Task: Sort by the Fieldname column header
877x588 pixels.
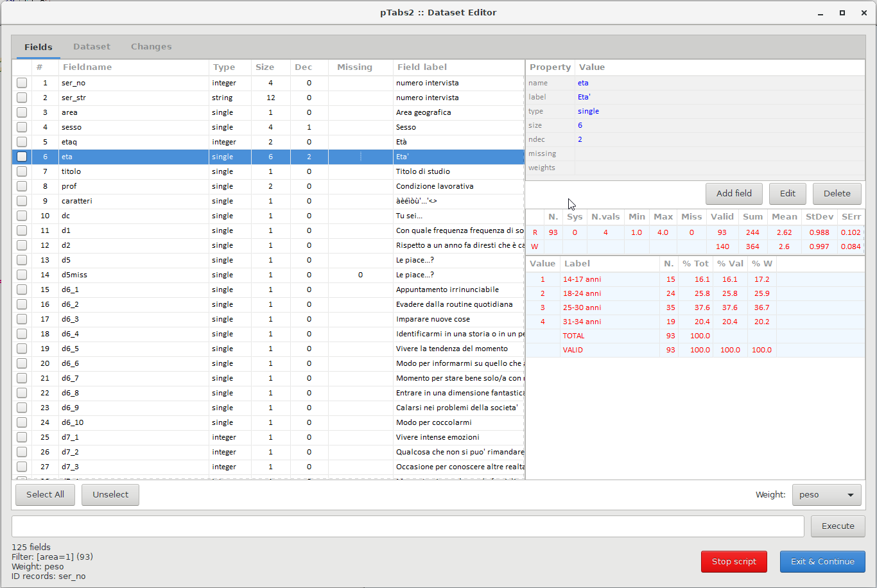Action: pyautogui.click(x=134, y=67)
